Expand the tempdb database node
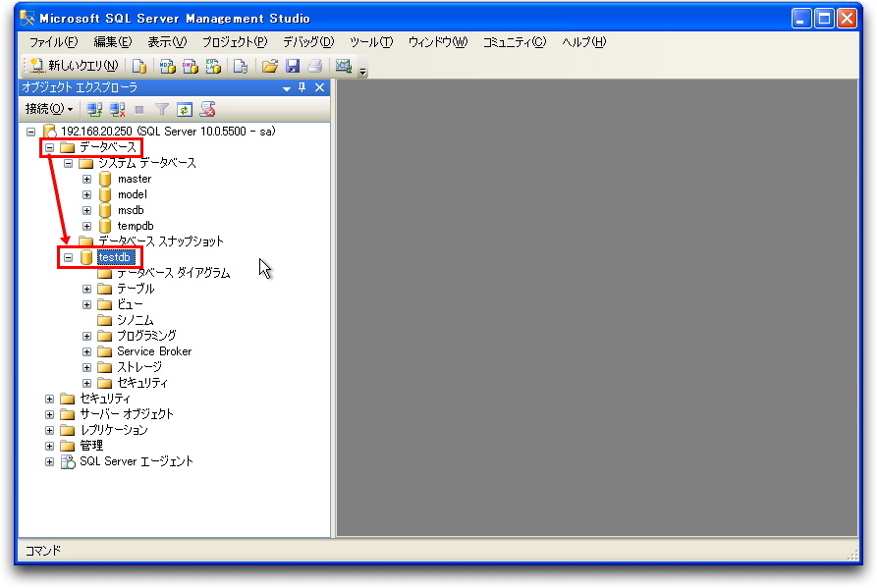877x588 pixels. click(86, 227)
